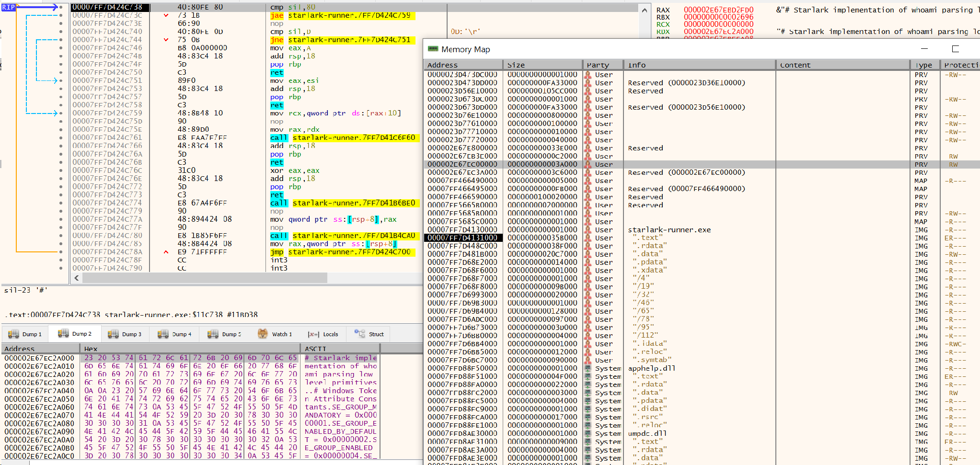
Task: Switch to the Dump 1 tab
Action: 25,334
